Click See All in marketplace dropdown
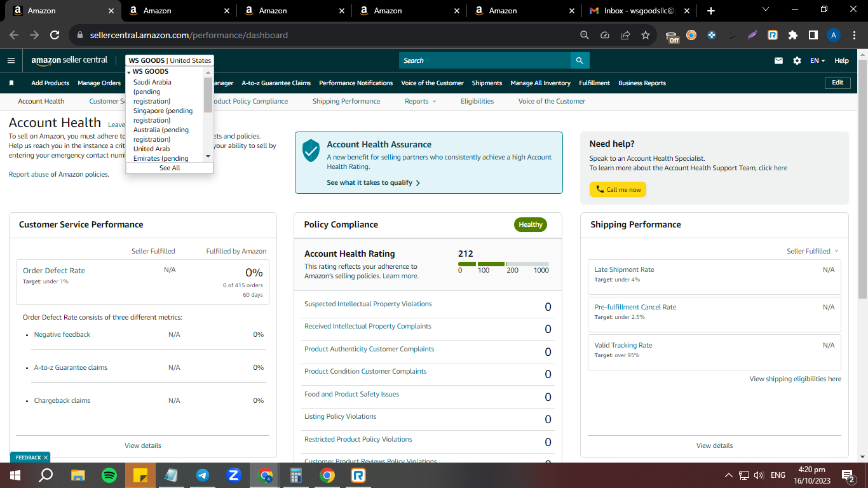This screenshot has width=868, height=488. pyautogui.click(x=170, y=168)
